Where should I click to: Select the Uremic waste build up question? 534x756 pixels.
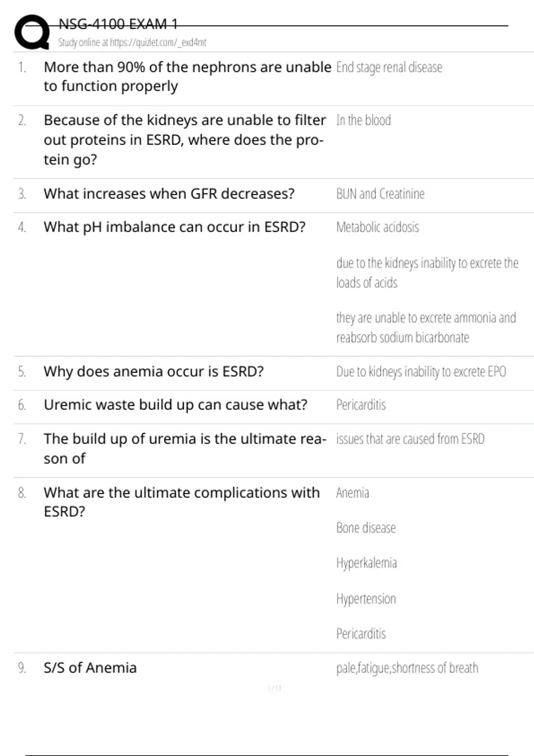click(x=175, y=405)
